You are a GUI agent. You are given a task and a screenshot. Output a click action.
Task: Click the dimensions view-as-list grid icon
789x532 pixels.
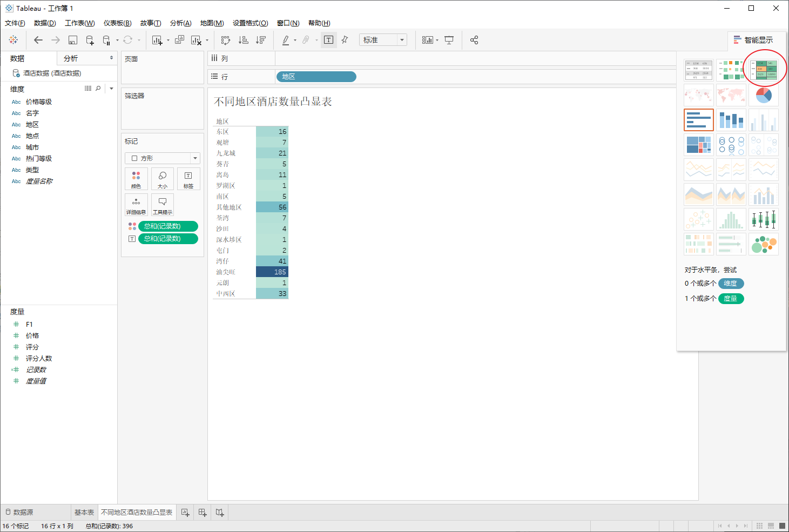(x=88, y=88)
